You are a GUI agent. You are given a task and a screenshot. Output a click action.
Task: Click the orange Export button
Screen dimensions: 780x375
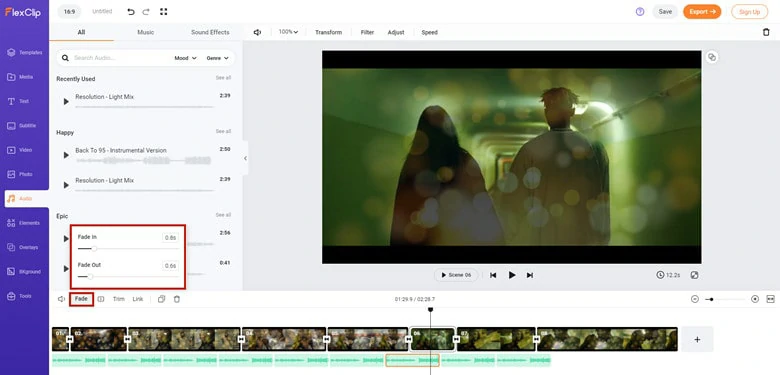(x=702, y=11)
